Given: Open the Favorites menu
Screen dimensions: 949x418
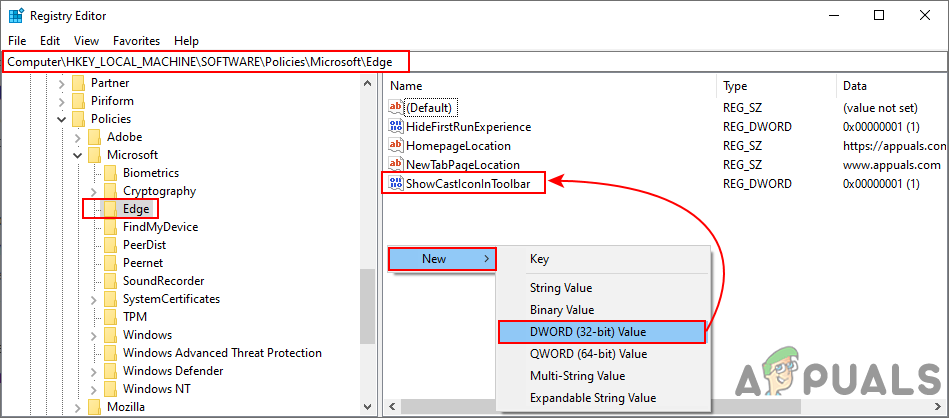Looking at the screenshot, I should [136, 41].
